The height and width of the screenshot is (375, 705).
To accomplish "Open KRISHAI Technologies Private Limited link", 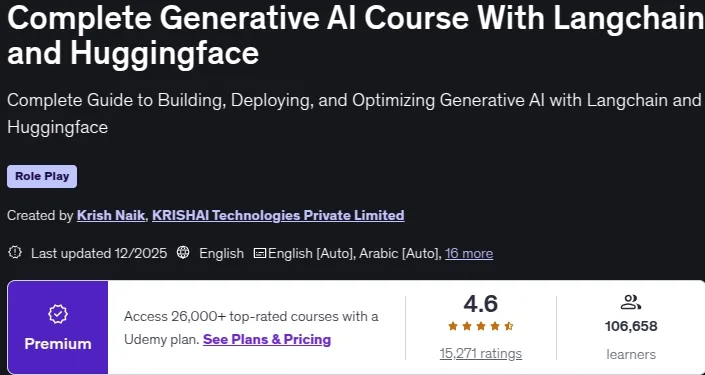I will 278,215.
